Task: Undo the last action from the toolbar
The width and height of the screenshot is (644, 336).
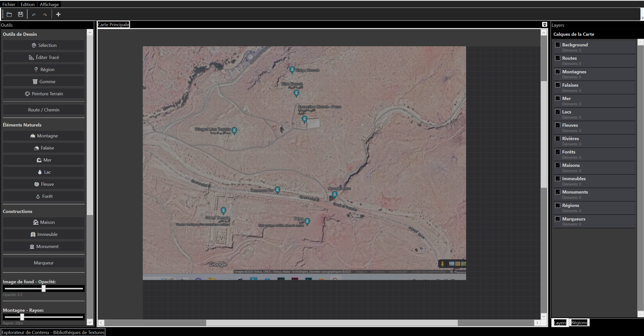Action: coord(34,14)
